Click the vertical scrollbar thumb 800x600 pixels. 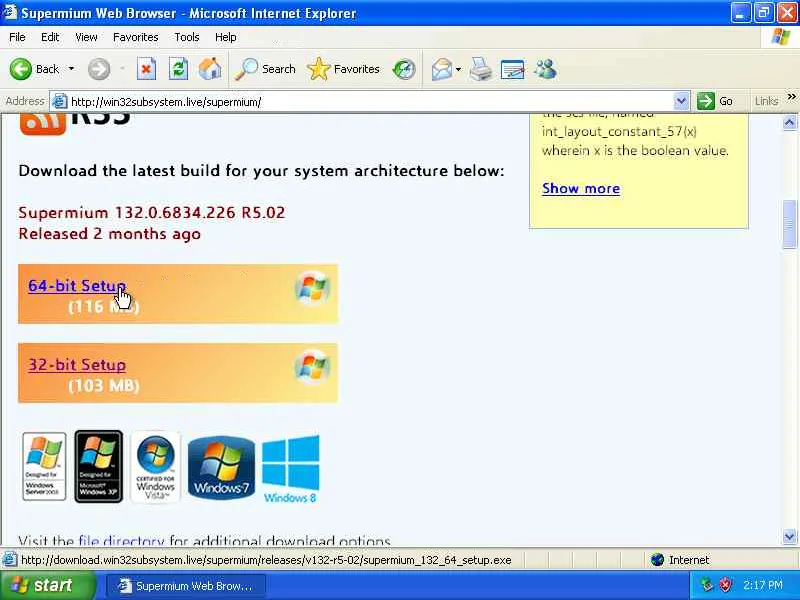[x=789, y=224]
